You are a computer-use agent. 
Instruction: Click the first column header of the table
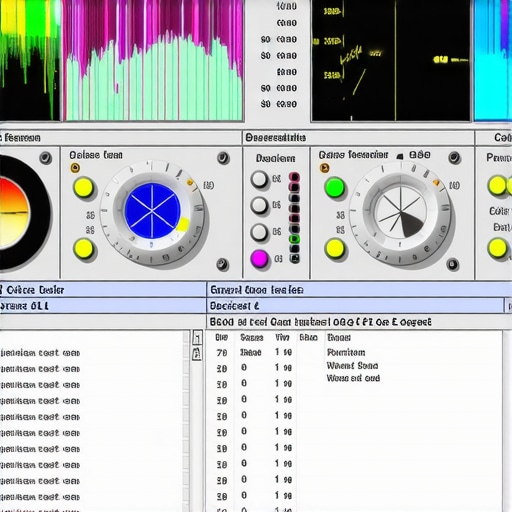[x=221, y=338]
